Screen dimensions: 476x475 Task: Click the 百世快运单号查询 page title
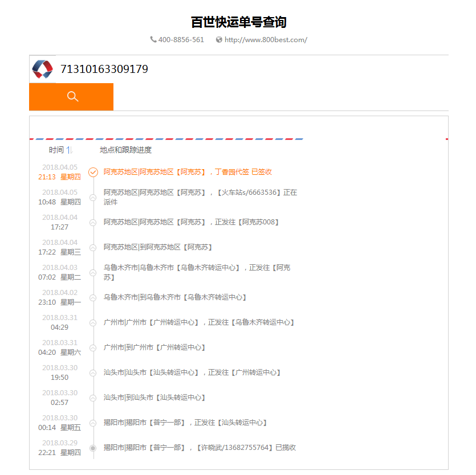click(239, 22)
